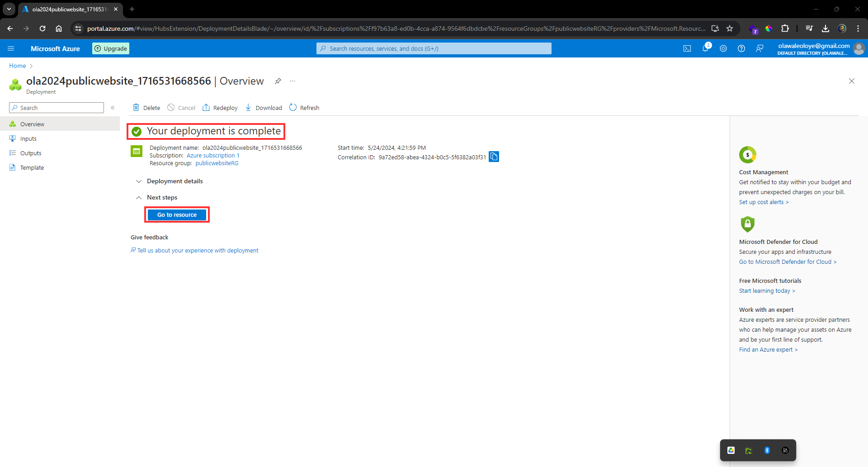
Task: Open the Azure subscription 1 link
Action: [x=213, y=156]
